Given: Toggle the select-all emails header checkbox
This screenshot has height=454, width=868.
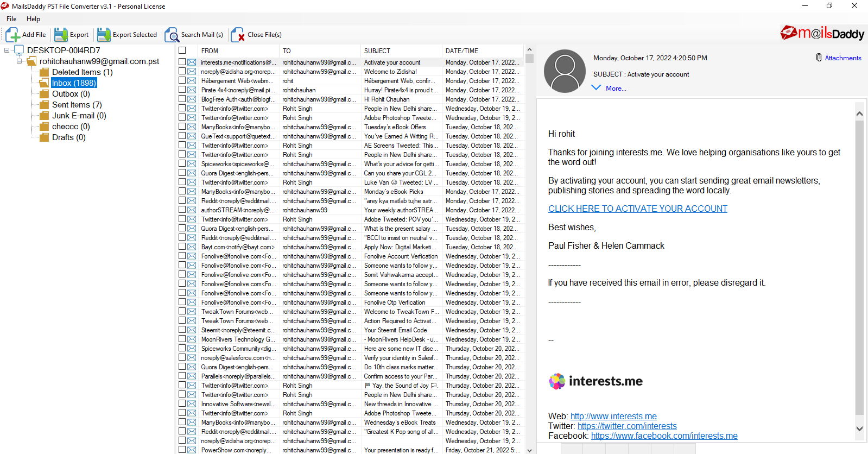Looking at the screenshot, I should (x=182, y=51).
